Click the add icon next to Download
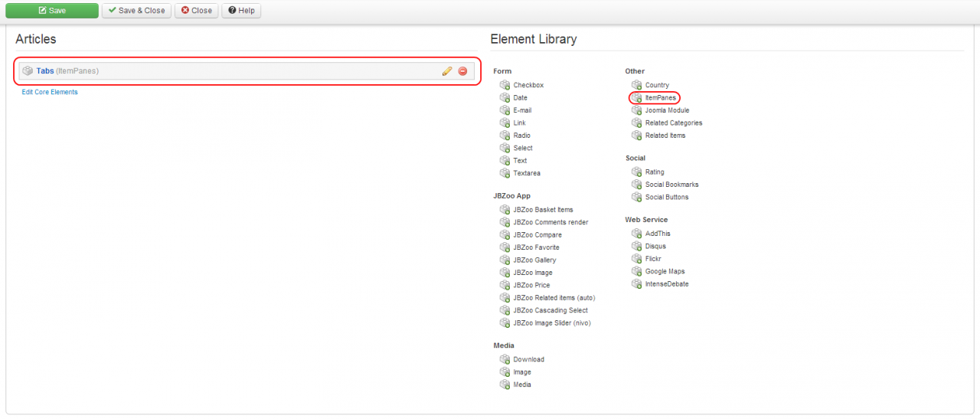The image size is (980, 419). point(505,359)
